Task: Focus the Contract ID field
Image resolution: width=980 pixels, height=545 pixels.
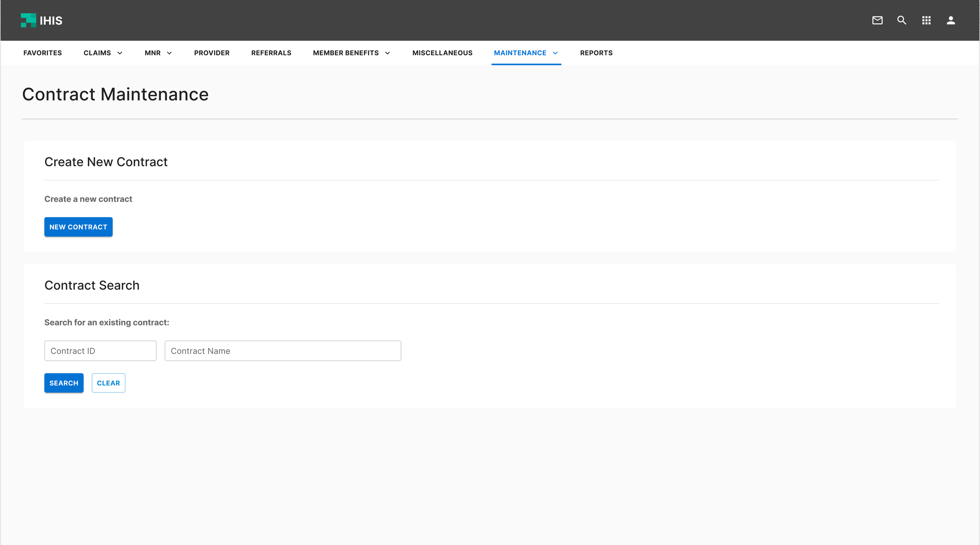Action: (x=100, y=351)
